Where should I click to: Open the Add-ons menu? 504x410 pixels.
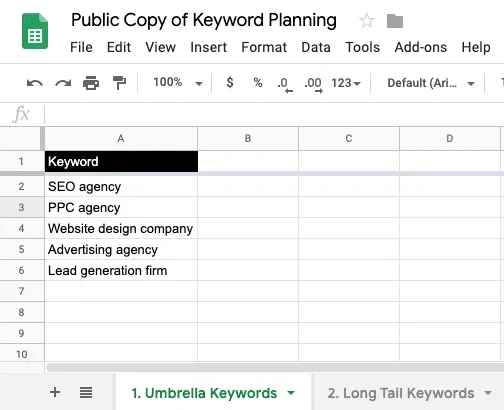[421, 47]
